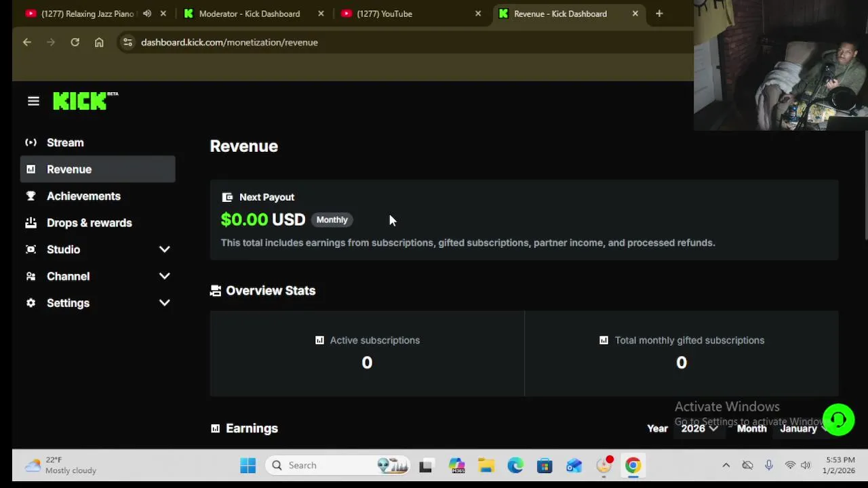Switch to the Moderator - Kick Dashboard tab
This screenshot has height=488, width=868.
249,14
